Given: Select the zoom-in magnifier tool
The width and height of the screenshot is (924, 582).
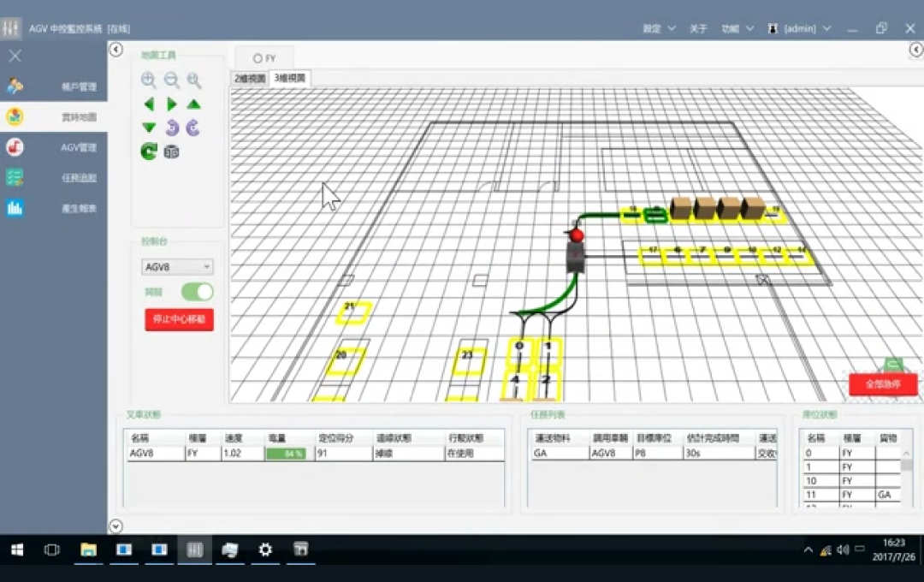Looking at the screenshot, I should 149,80.
